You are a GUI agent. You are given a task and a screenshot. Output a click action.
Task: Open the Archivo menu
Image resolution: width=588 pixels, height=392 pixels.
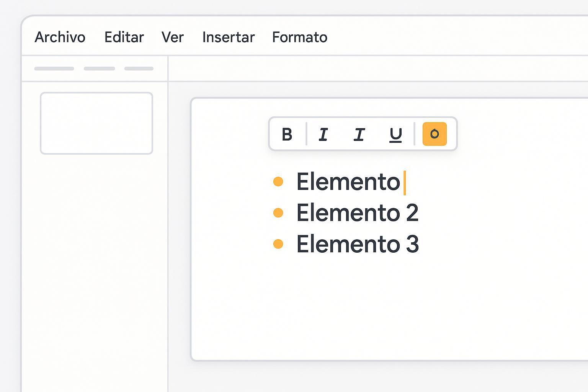[60, 38]
